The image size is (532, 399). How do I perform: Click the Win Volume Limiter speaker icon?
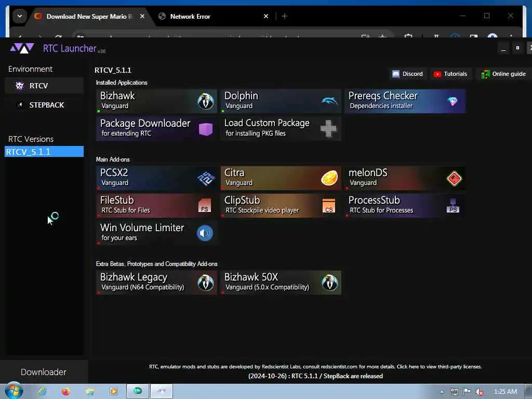pos(205,233)
